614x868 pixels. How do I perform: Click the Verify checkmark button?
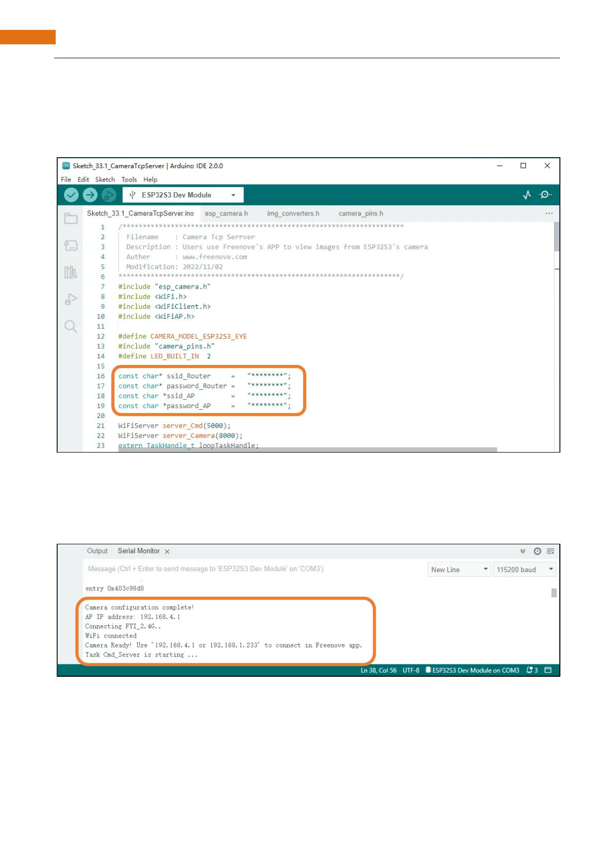click(71, 195)
